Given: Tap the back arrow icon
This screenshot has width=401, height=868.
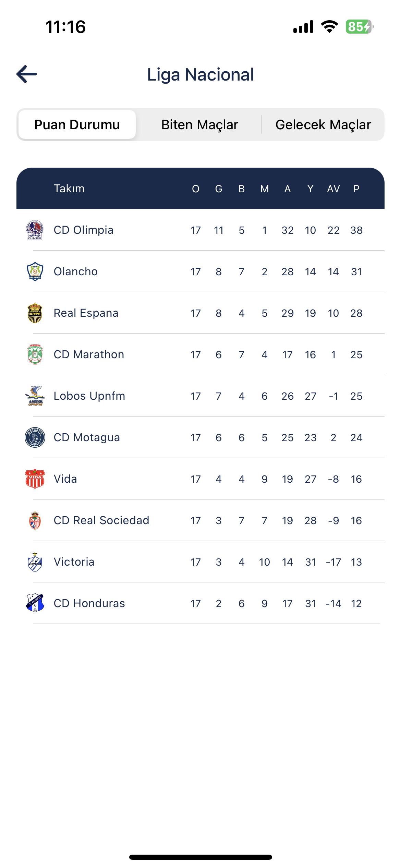Looking at the screenshot, I should 27,74.
